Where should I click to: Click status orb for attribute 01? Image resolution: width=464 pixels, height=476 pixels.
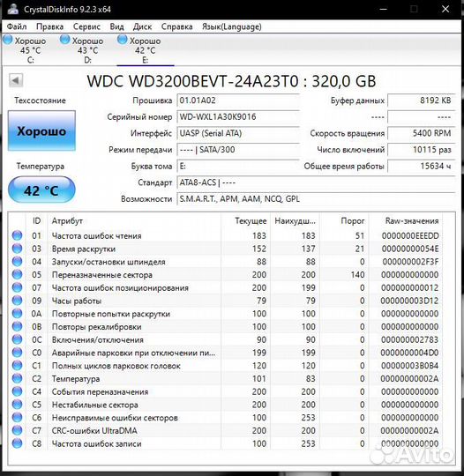[17, 235]
